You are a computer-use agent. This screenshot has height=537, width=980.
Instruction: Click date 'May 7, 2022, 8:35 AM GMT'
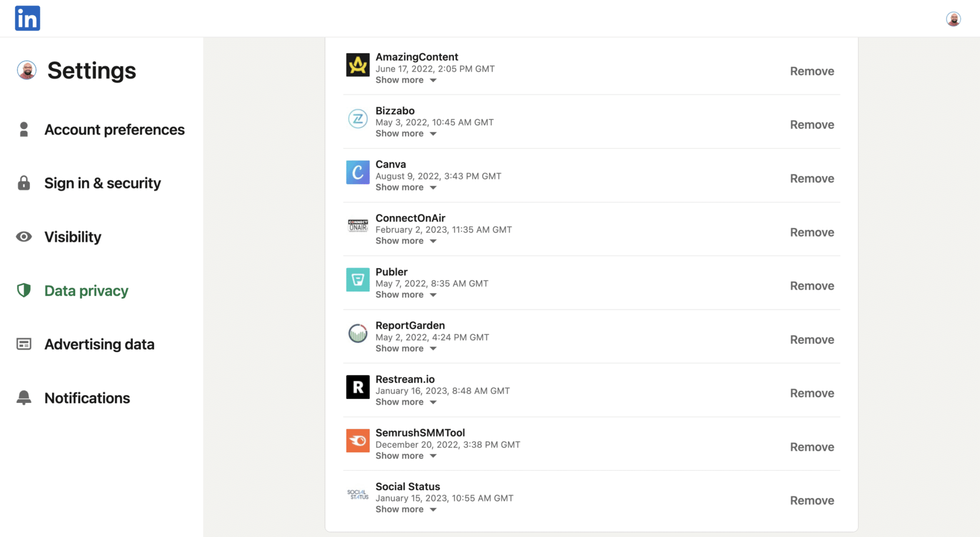[432, 283]
